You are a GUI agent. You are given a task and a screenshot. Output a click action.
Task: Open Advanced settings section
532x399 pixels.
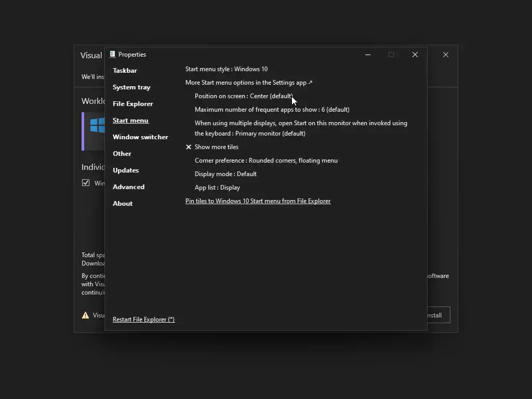[x=129, y=187]
